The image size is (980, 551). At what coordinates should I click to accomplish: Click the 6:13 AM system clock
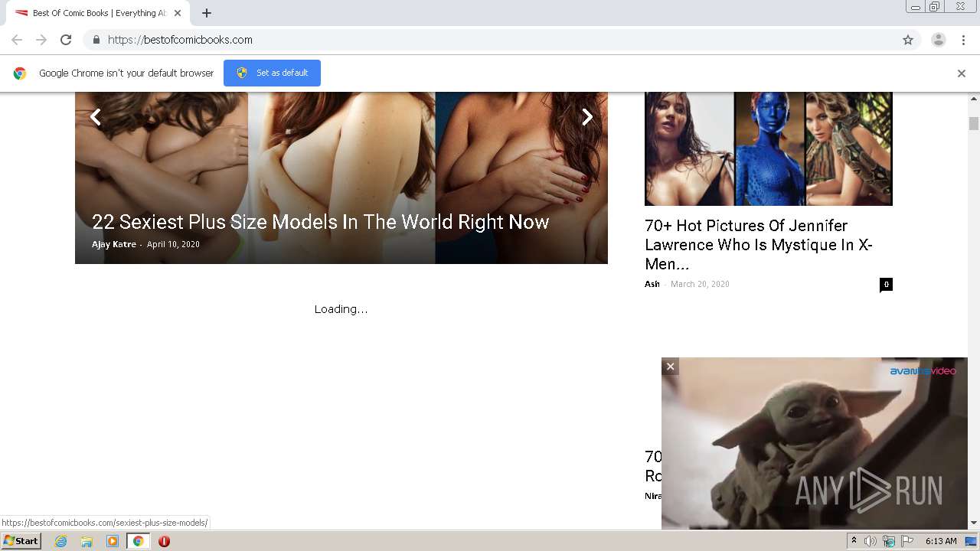click(941, 541)
